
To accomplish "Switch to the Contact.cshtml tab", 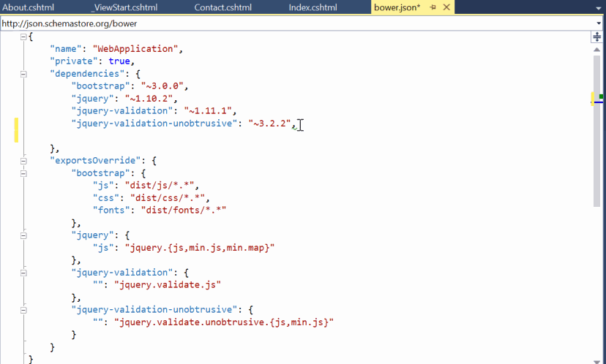I will click(223, 7).
